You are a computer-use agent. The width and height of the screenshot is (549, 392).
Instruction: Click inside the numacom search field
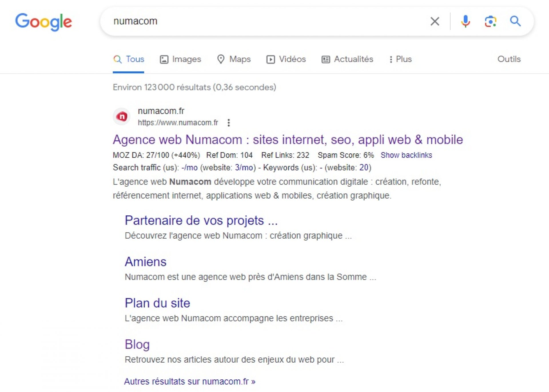(257, 21)
